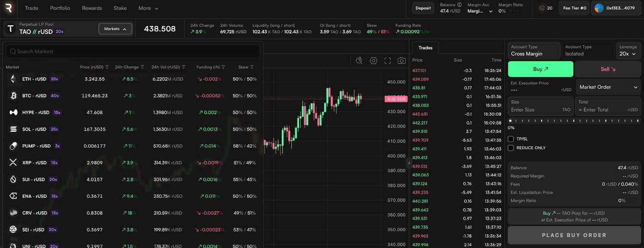This screenshot has width=644, height=248.
Task: Toggle fullscreen chart icon
Action: pyautogui.click(x=388, y=60)
